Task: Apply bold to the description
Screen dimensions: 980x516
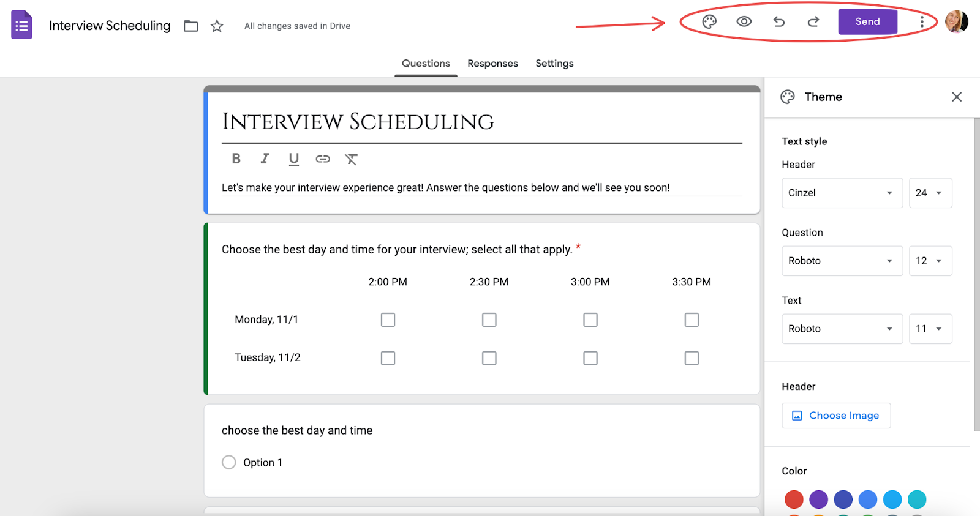Action: point(236,159)
